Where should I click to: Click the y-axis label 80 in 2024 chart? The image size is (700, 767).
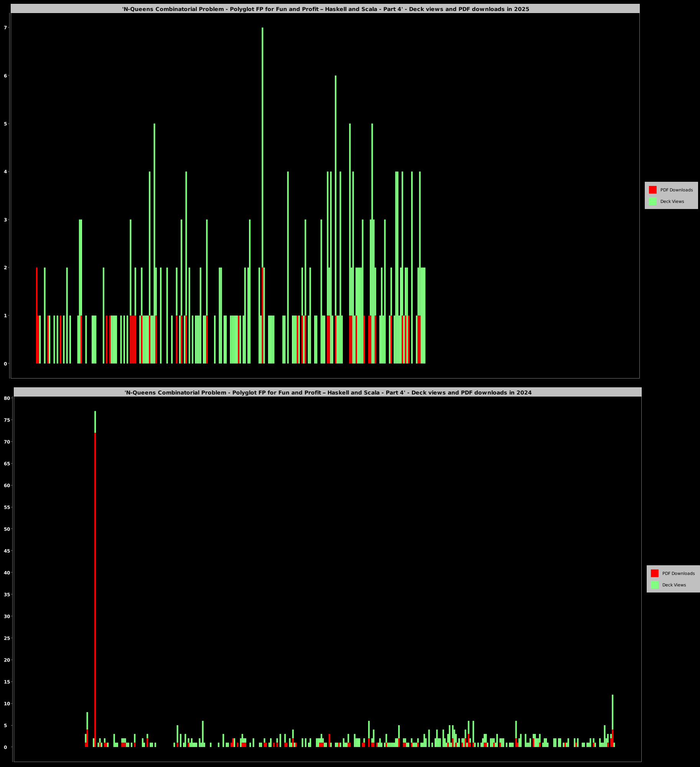click(x=7, y=398)
